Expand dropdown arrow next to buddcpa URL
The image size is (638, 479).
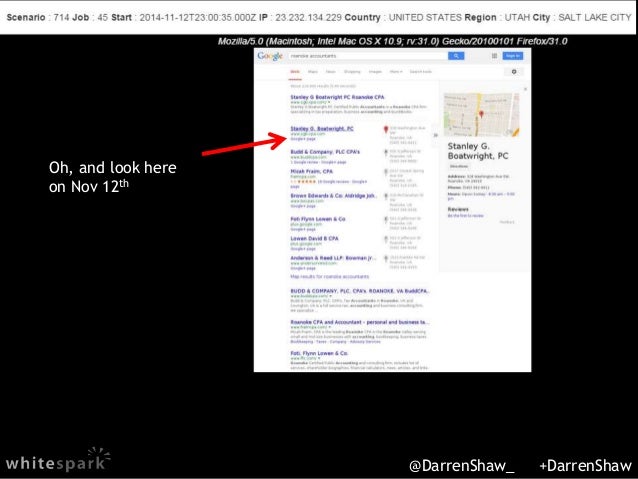pyautogui.click(x=330, y=296)
